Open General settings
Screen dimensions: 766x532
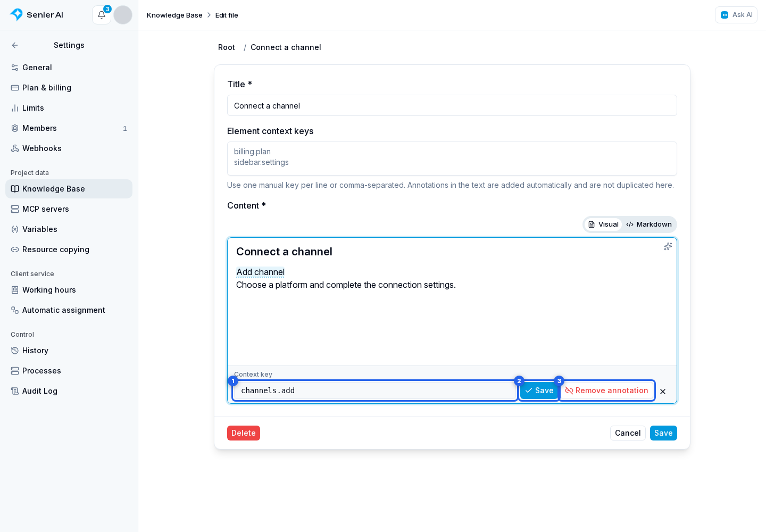[69, 68]
